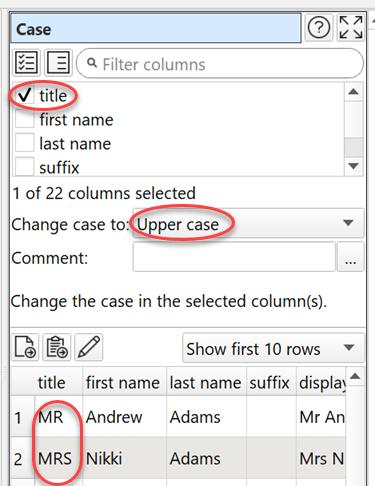Expand panel with the fullscreen arrows icon
Image resolution: width=375 pixels, height=486 pixels.
tap(351, 28)
